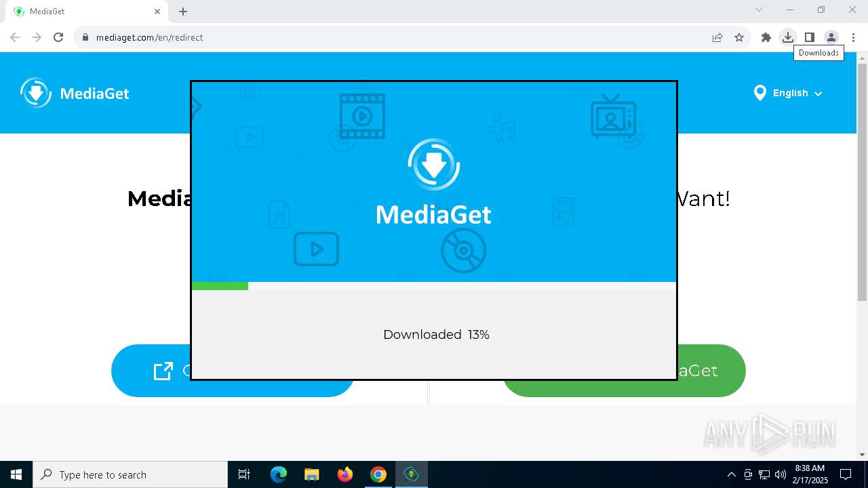868x488 pixels.
Task: Open File Explorer from the taskbar
Action: (312, 474)
